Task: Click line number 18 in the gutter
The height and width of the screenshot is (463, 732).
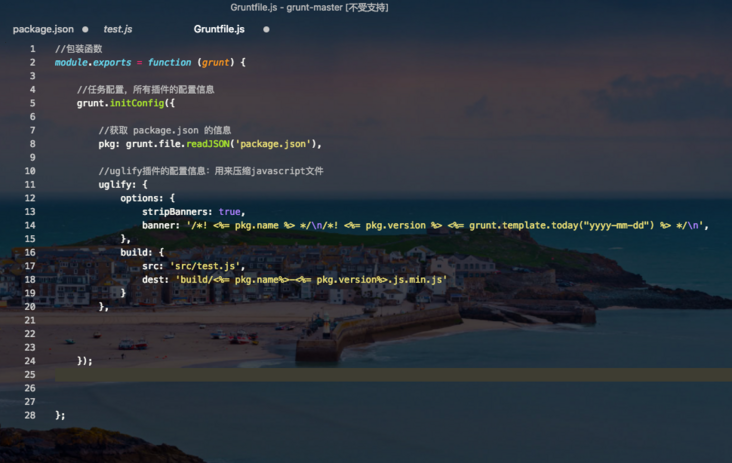Action: (30, 280)
